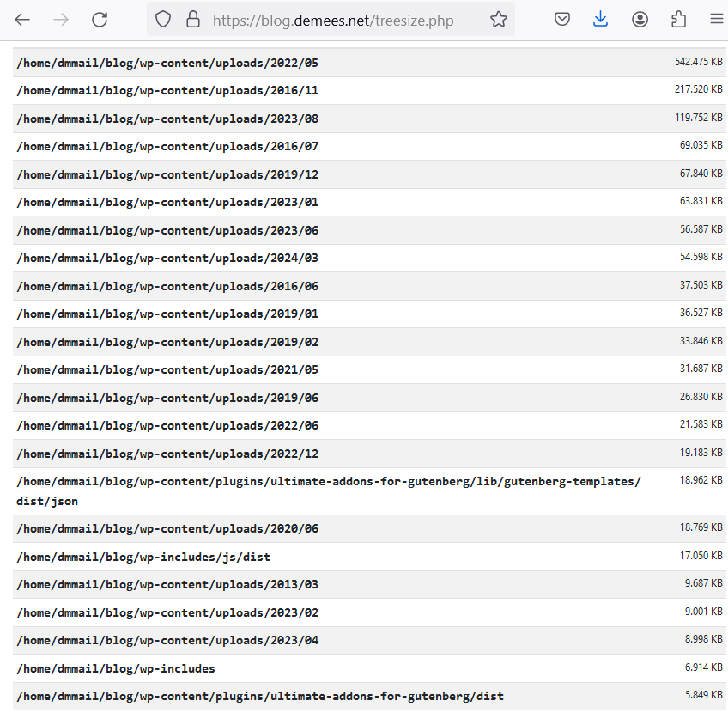Select the wp-includes/js/dist path row

click(x=143, y=557)
